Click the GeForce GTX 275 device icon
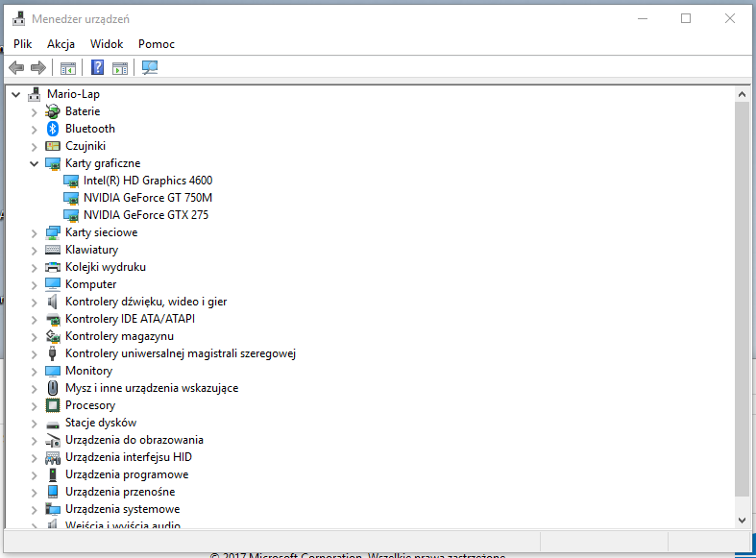This screenshot has width=756, height=558. (x=71, y=215)
